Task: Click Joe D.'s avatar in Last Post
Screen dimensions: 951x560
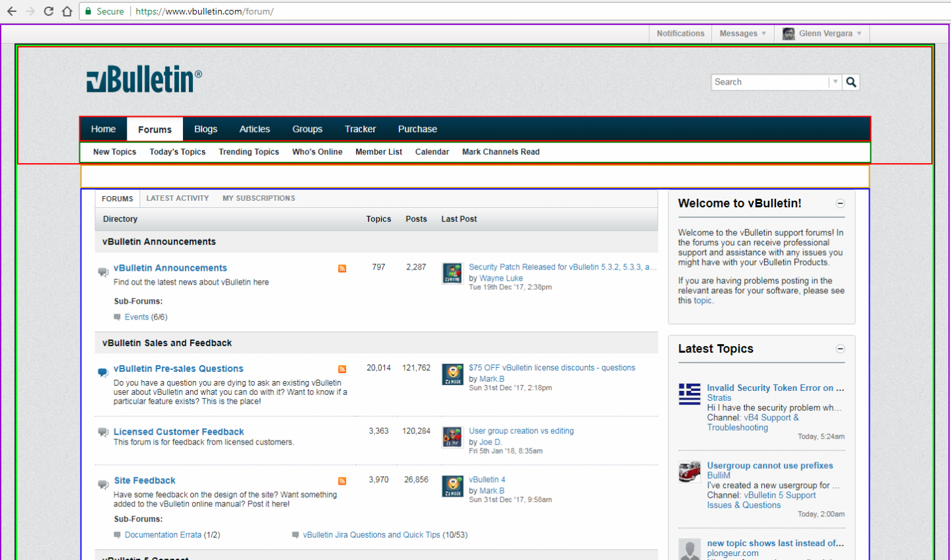Action: pyautogui.click(x=452, y=437)
